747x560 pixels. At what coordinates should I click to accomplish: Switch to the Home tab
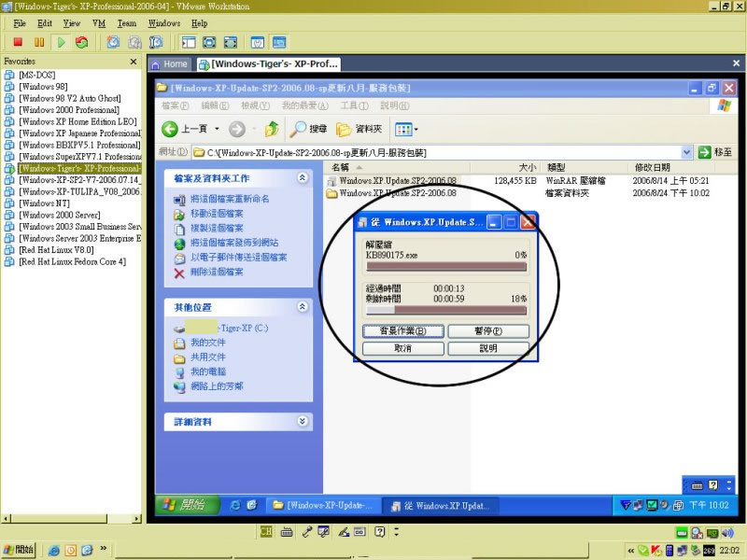click(x=170, y=63)
